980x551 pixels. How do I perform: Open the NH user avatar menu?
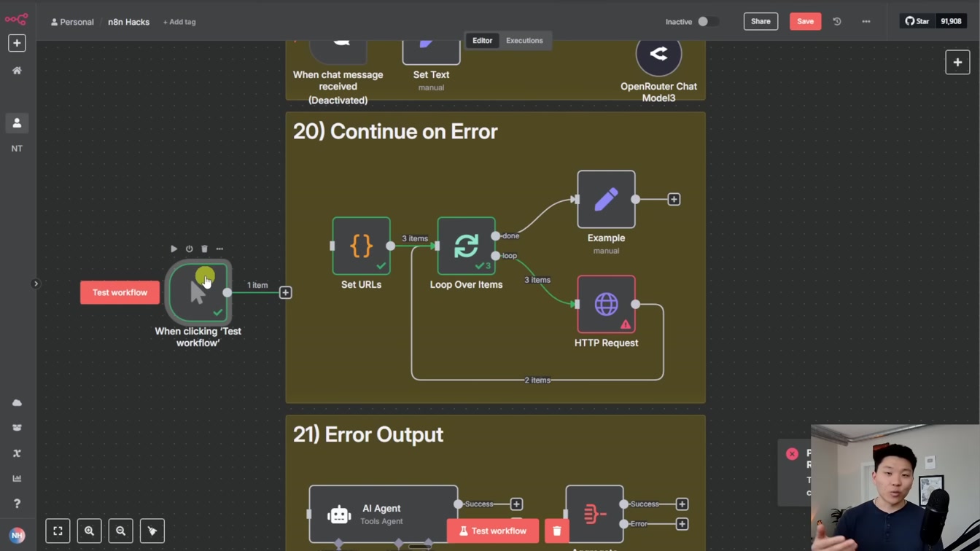click(17, 535)
